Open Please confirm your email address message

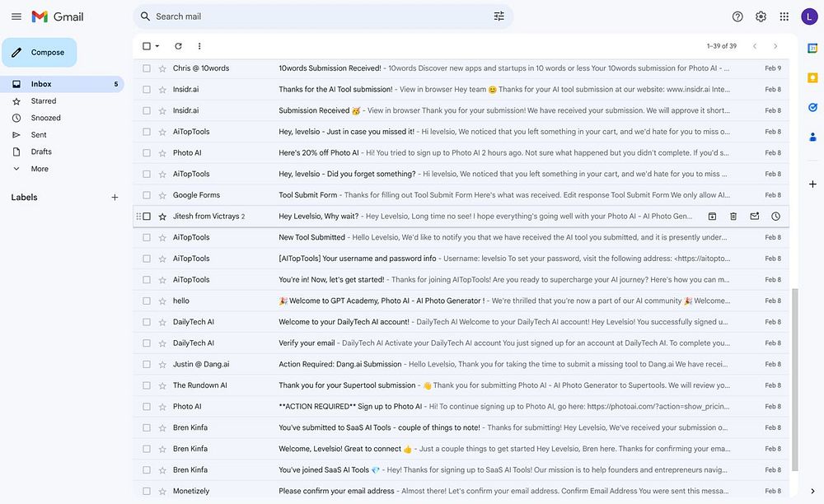pos(461,492)
